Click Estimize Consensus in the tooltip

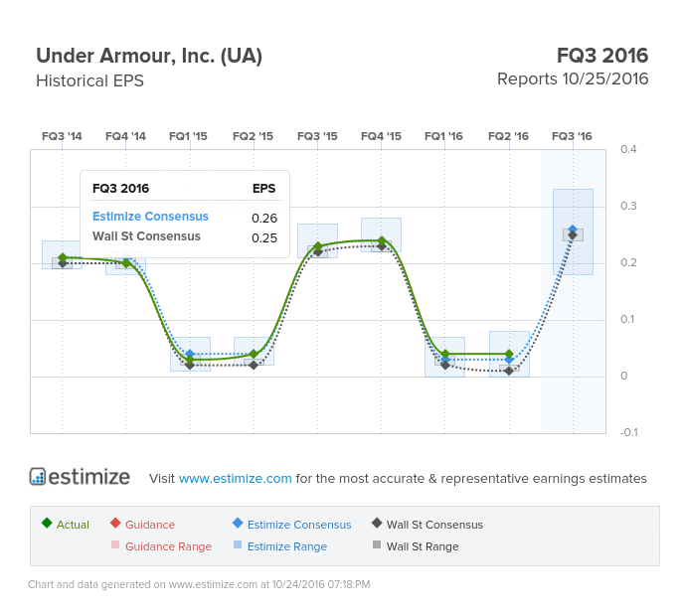pyautogui.click(x=150, y=217)
